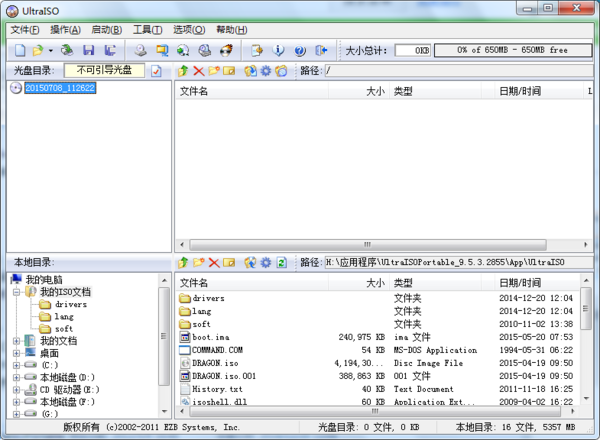The image size is (600, 440).
Task: Click the Open file folder icon
Action: click(38, 50)
